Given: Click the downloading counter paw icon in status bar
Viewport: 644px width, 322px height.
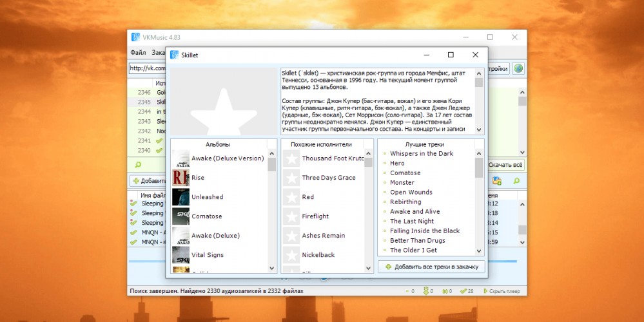Looking at the screenshot, I should coord(426,291).
